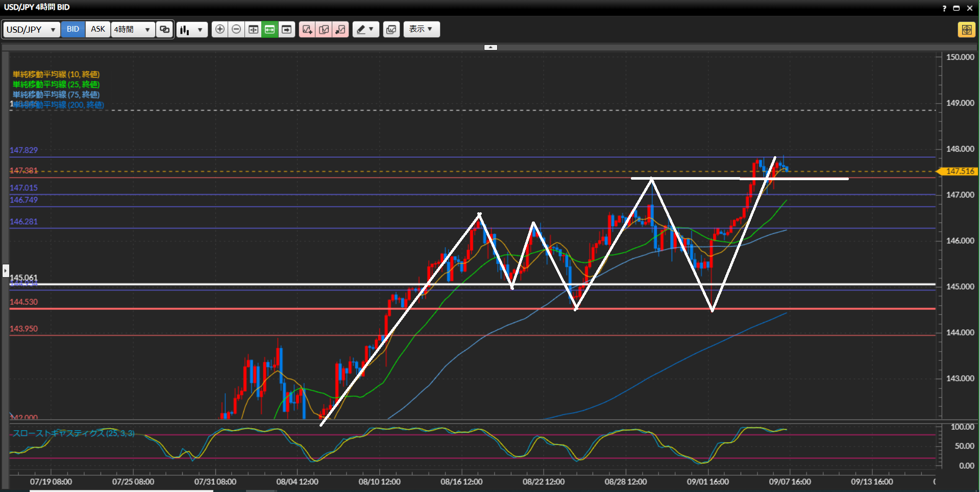This screenshot has width=980, height=492.
Task: Click the zoom in (plus) icon
Action: pos(219,30)
